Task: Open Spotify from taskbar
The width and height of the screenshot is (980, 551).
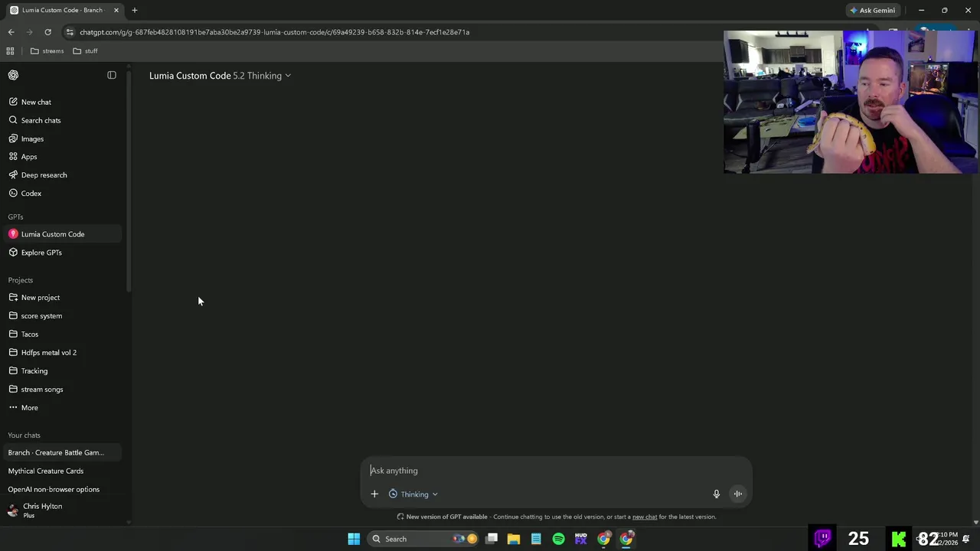Action: (x=558, y=539)
